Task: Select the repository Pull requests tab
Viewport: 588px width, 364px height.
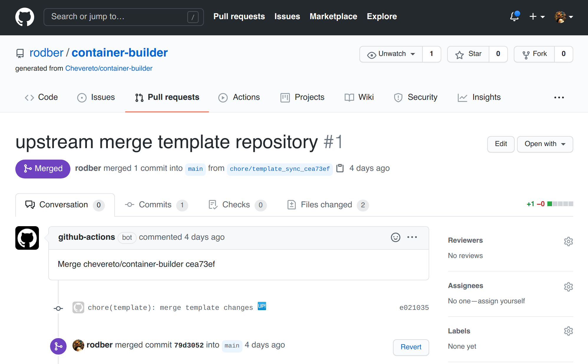Action: pyautogui.click(x=167, y=97)
